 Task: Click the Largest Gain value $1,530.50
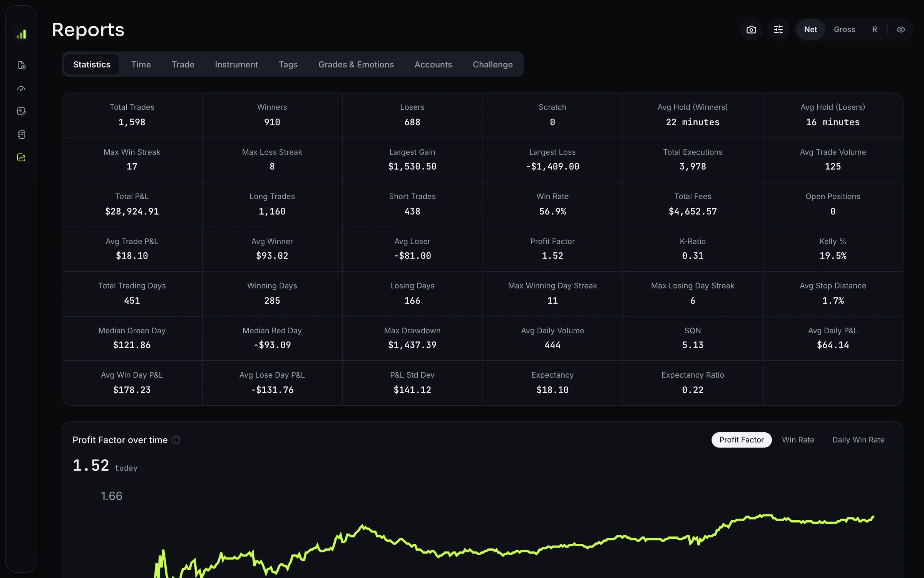tap(412, 166)
